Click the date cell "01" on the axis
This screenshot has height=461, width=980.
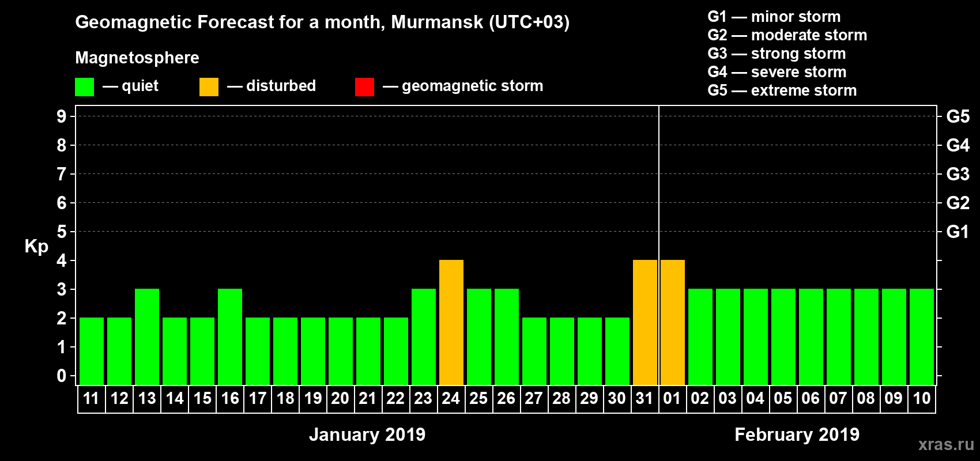(x=673, y=399)
